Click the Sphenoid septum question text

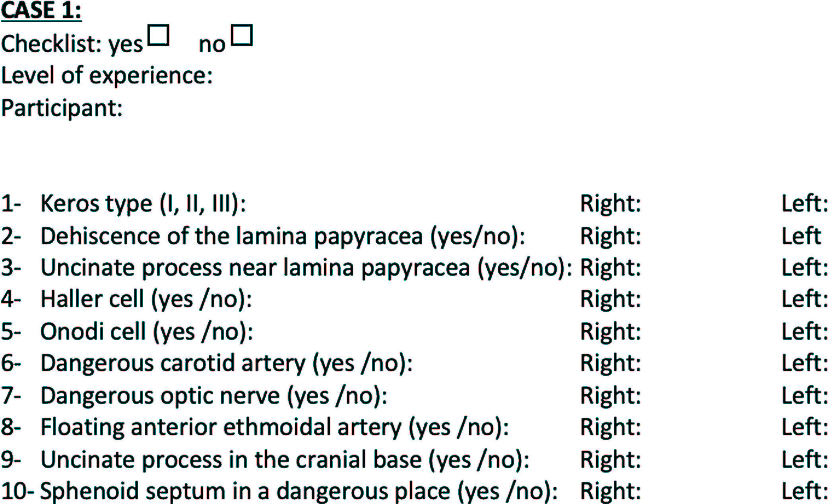click(x=298, y=491)
